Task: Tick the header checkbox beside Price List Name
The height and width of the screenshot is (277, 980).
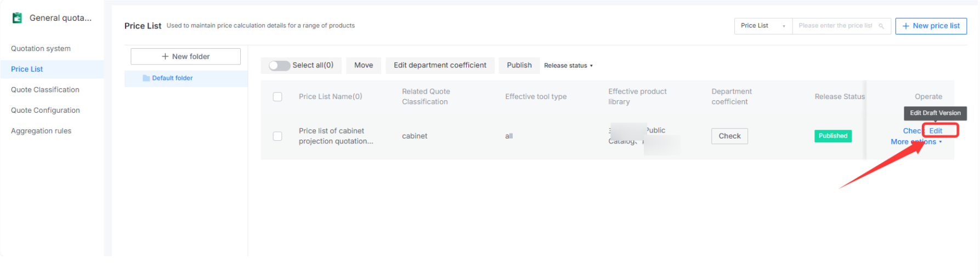Action: pyautogui.click(x=277, y=97)
